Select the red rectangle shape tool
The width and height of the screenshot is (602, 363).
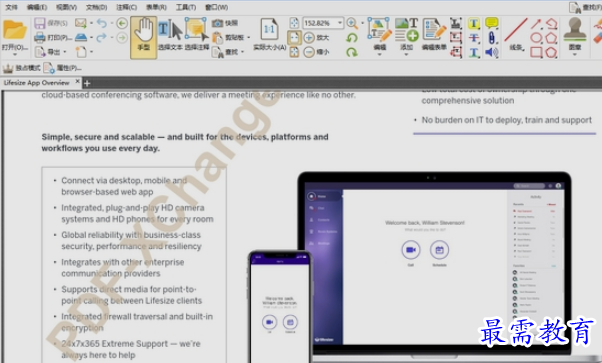tap(536, 52)
